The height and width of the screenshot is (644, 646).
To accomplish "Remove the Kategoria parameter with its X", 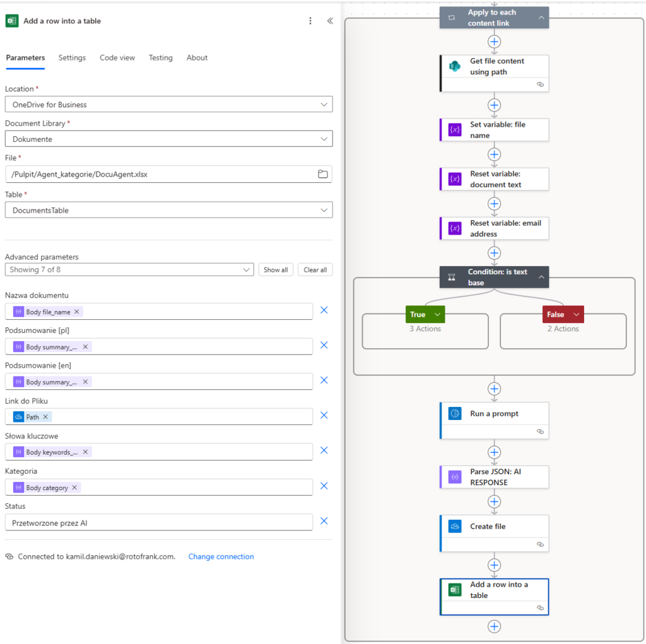I will click(324, 486).
